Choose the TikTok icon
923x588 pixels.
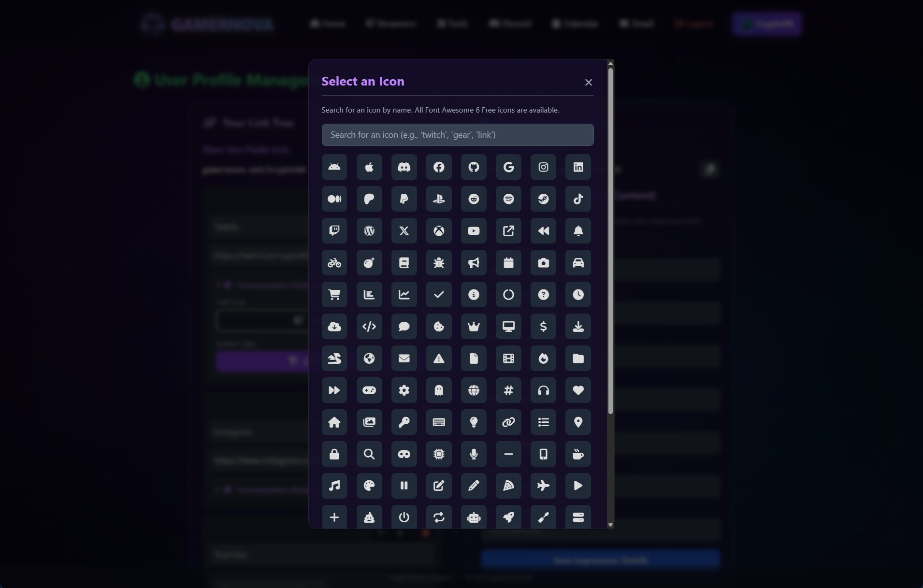pyautogui.click(x=578, y=199)
